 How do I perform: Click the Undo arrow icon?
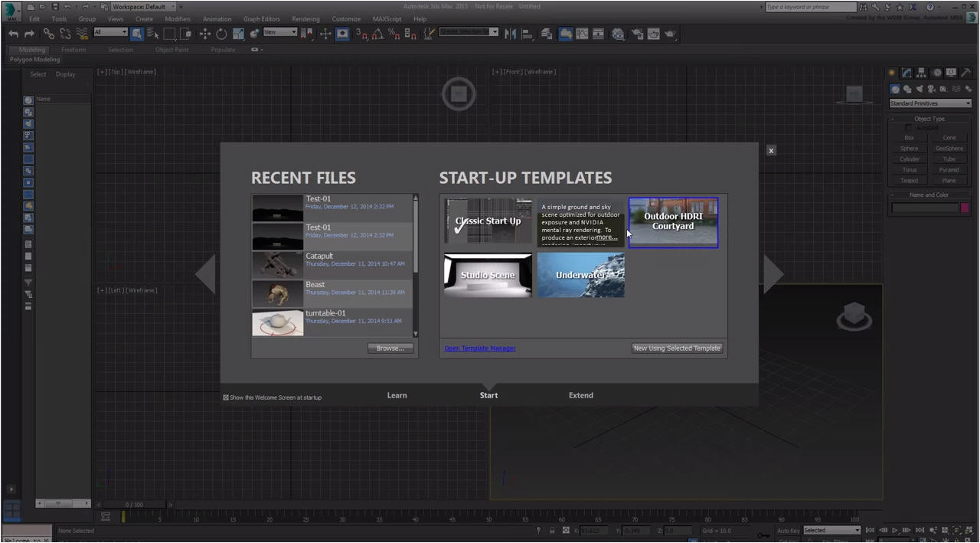tap(13, 34)
